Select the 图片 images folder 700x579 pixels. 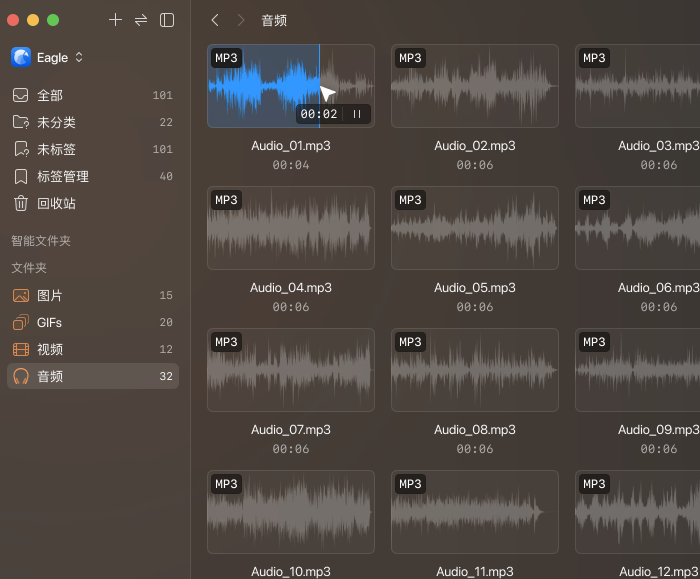point(93,295)
